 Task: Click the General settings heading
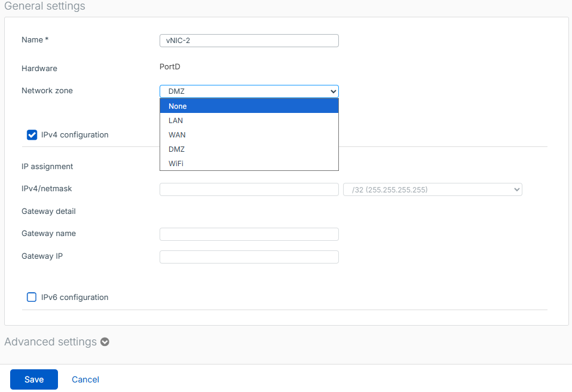click(45, 7)
